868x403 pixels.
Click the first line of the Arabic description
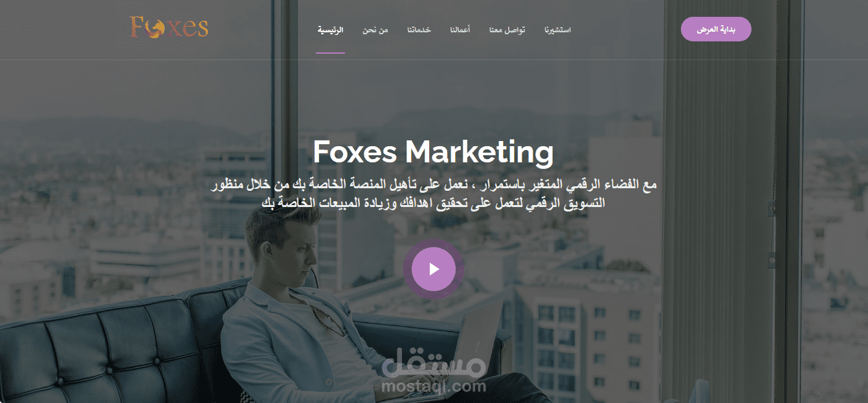point(434,185)
